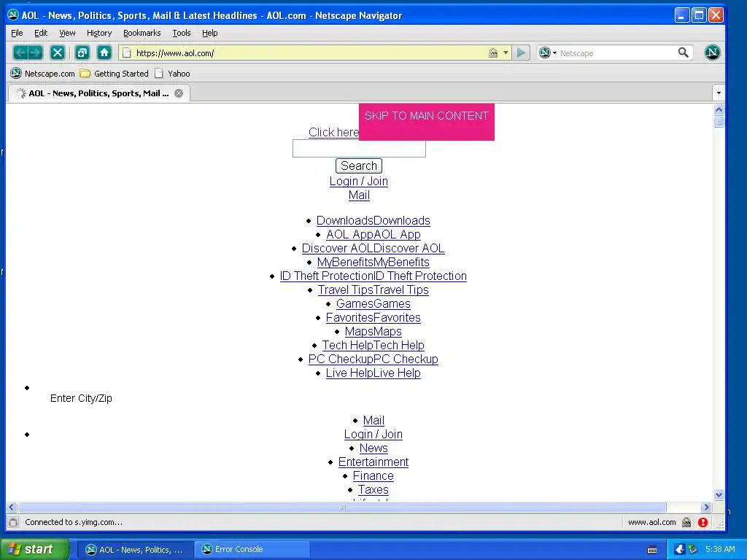Select the AOL News tab

coord(98,93)
